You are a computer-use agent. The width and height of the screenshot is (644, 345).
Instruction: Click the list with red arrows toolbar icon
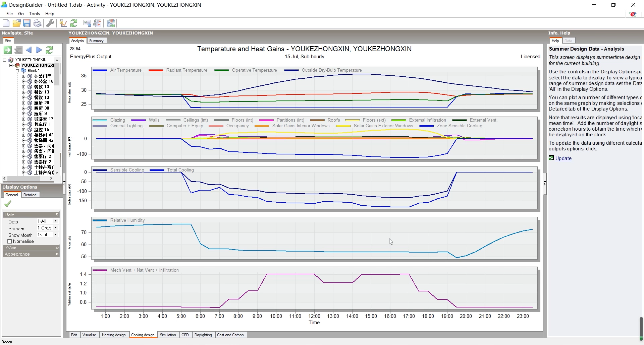click(98, 23)
